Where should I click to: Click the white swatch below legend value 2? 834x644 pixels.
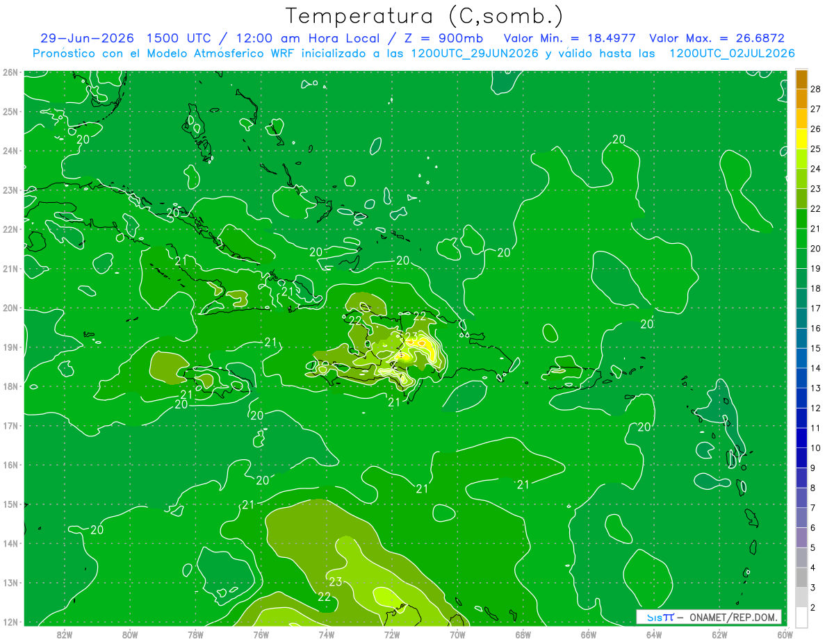[801, 618]
